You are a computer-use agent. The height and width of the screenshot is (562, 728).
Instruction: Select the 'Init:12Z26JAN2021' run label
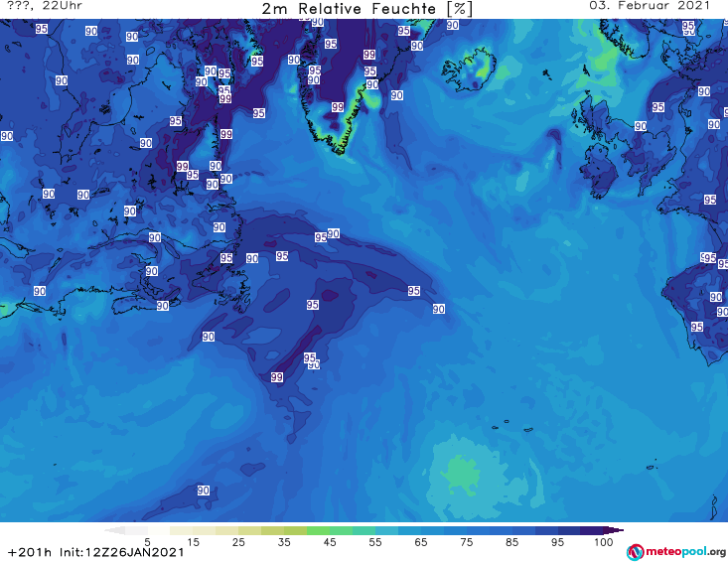[121, 552]
